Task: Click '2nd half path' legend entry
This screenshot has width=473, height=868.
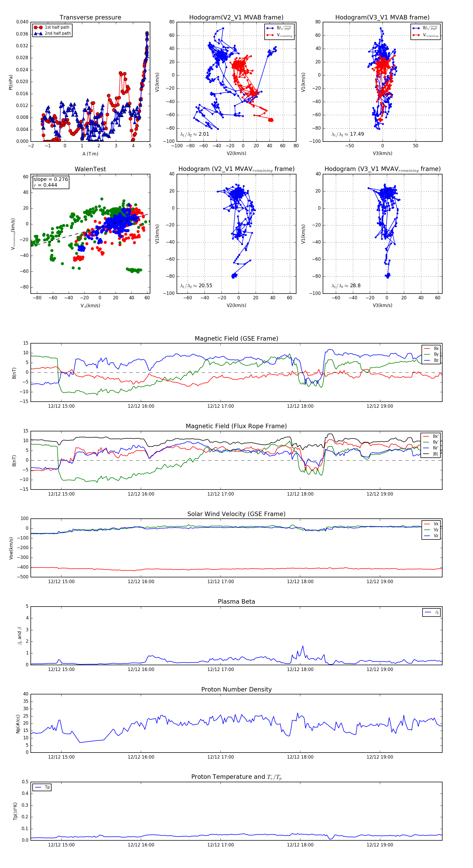Action: pyautogui.click(x=52, y=33)
